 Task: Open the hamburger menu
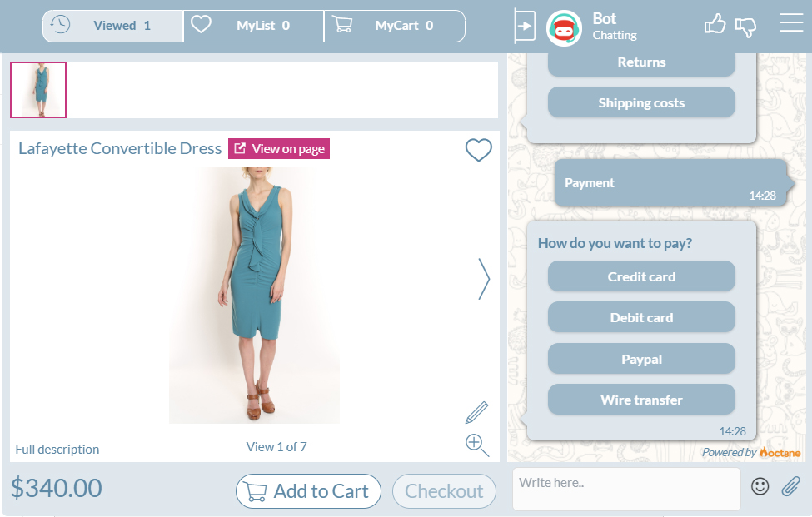click(790, 23)
